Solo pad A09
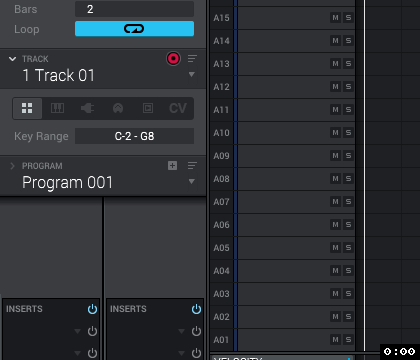Screen dimensions: 420x360 pyautogui.click(x=348, y=156)
